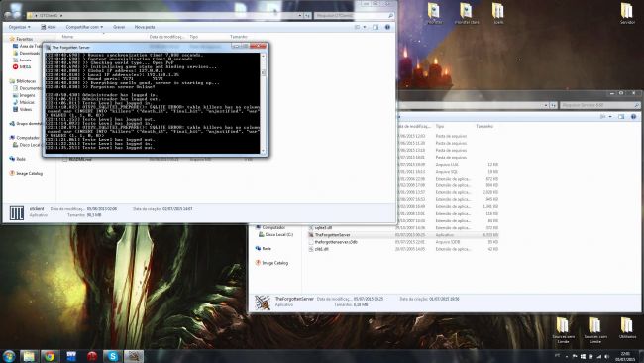This screenshot has height=363, width=644.
Task: Select Rede in OTClient window sidebar
Action: (x=18, y=159)
